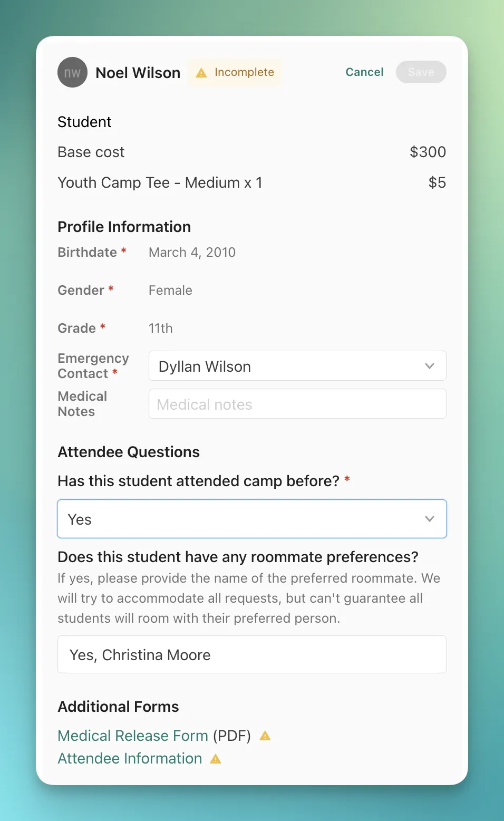Click warning icon beside Attendee Information
This screenshot has height=821, width=504.
(x=216, y=759)
